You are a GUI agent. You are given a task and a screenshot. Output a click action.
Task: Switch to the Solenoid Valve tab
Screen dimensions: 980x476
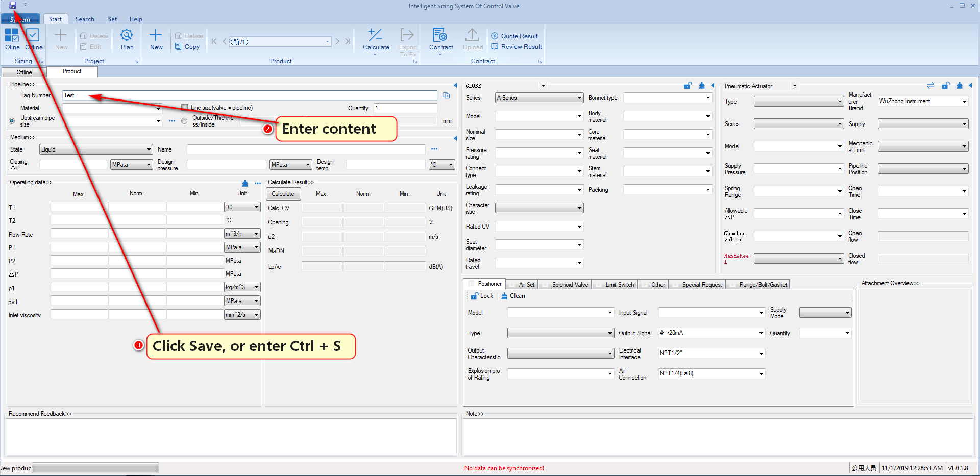pos(569,285)
